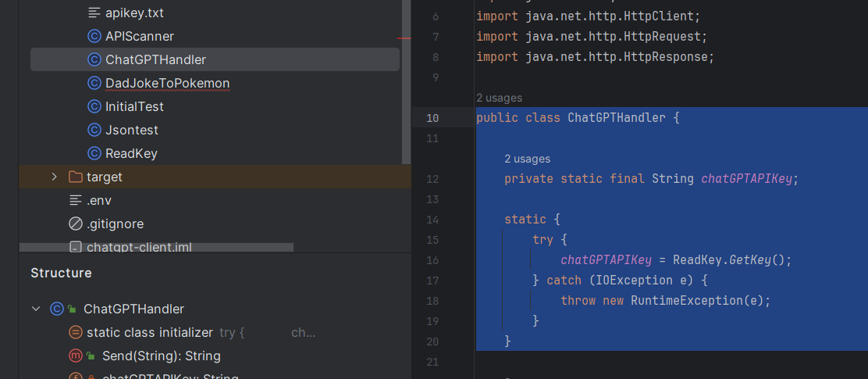
Task: Select ChatGPTHandler in the project tree
Action: tap(215, 59)
